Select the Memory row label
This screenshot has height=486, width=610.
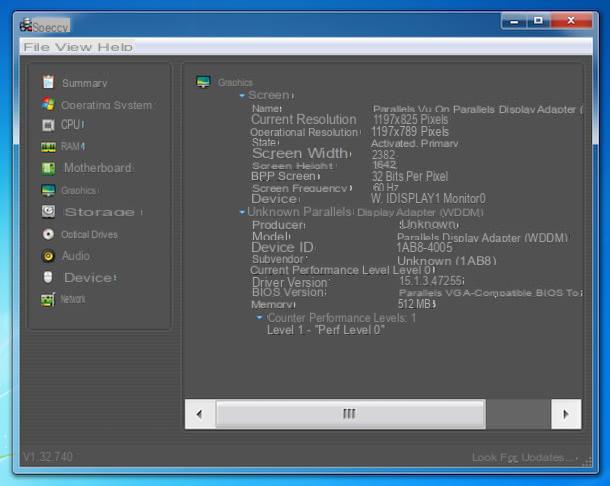272,304
